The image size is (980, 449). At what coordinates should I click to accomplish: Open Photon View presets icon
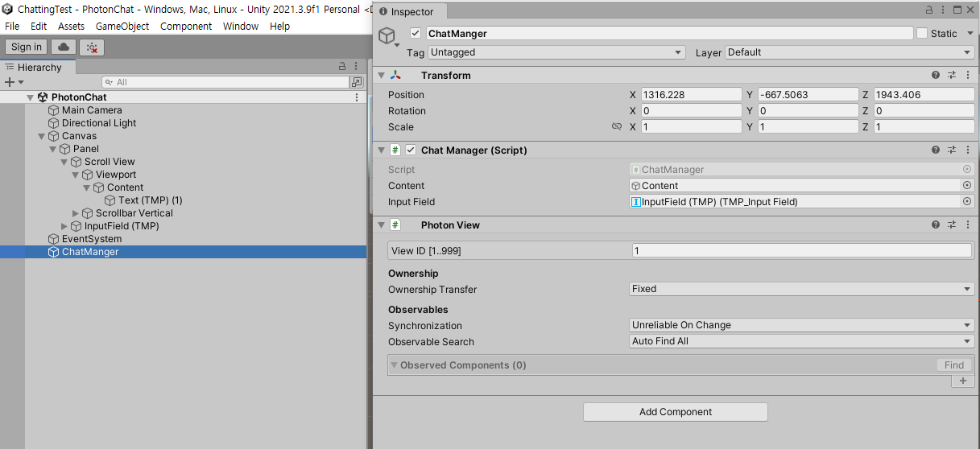click(x=951, y=224)
